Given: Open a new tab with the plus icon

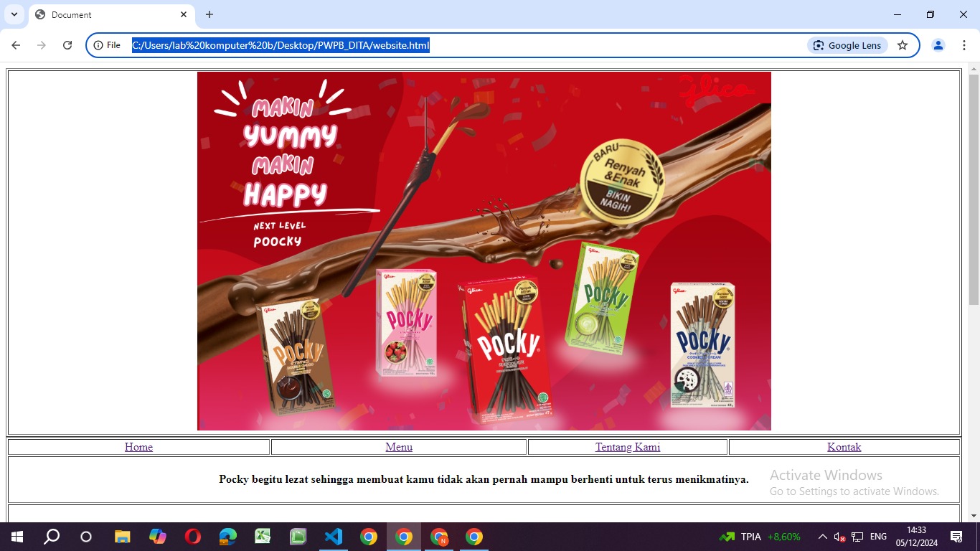Looking at the screenshot, I should click(209, 14).
